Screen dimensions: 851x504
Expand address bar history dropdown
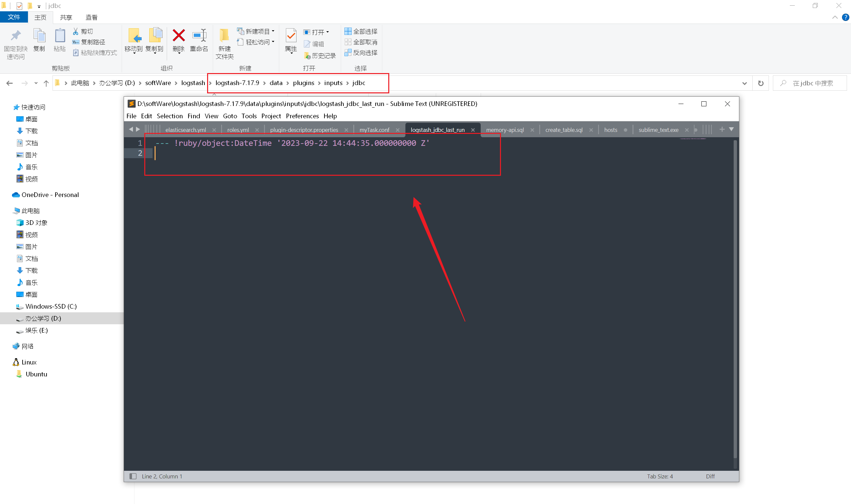click(744, 83)
